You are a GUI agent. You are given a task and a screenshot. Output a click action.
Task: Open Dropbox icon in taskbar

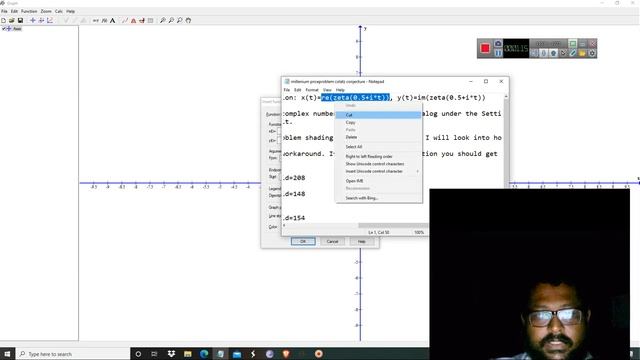[x=171, y=354]
